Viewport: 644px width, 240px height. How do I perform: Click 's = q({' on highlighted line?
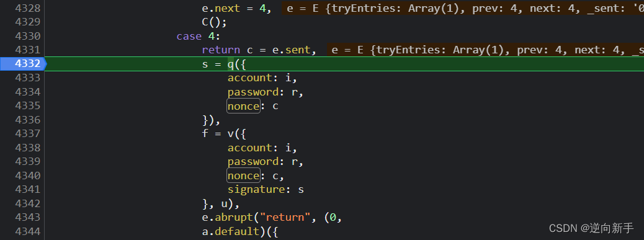pos(224,64)
